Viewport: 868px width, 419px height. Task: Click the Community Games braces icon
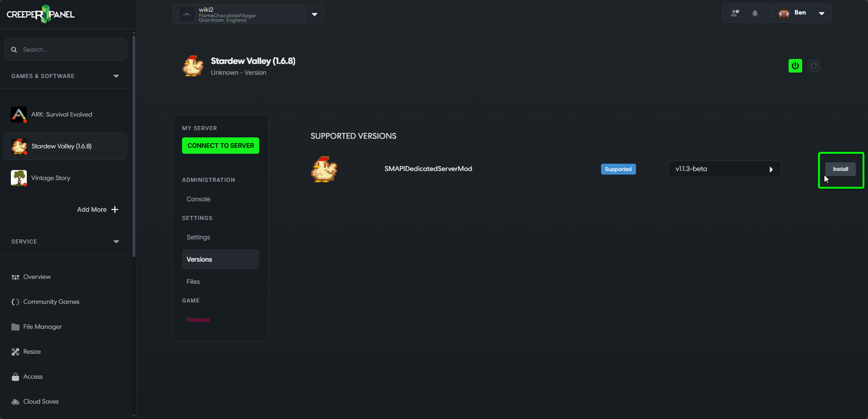coord(15,302)
